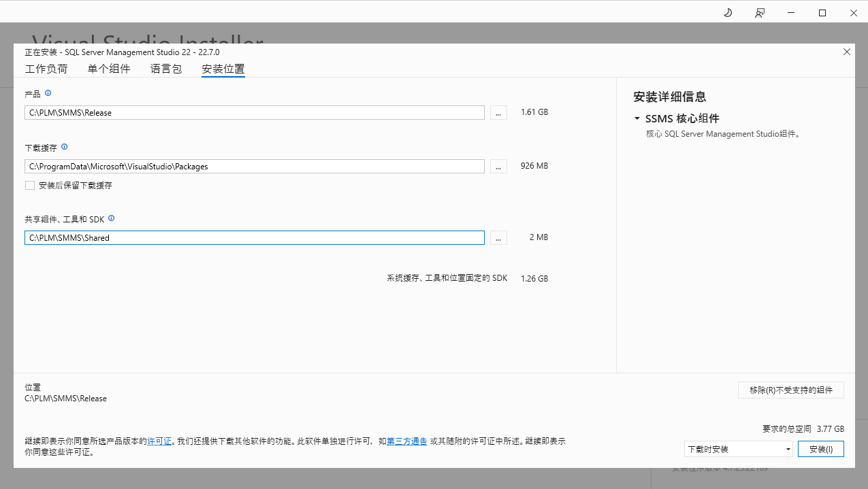Click 移除(R)不受支持的组件 button

[791, 390]
